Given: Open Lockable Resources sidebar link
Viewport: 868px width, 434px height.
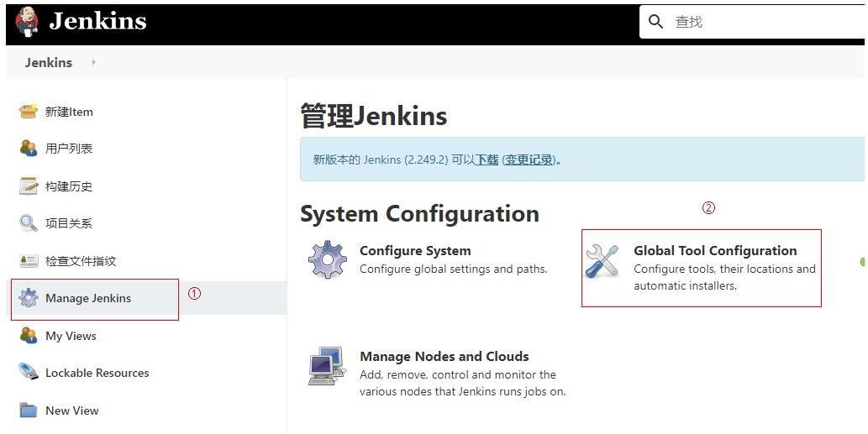Looking at the screenshot, I should (x=97, y=373).
